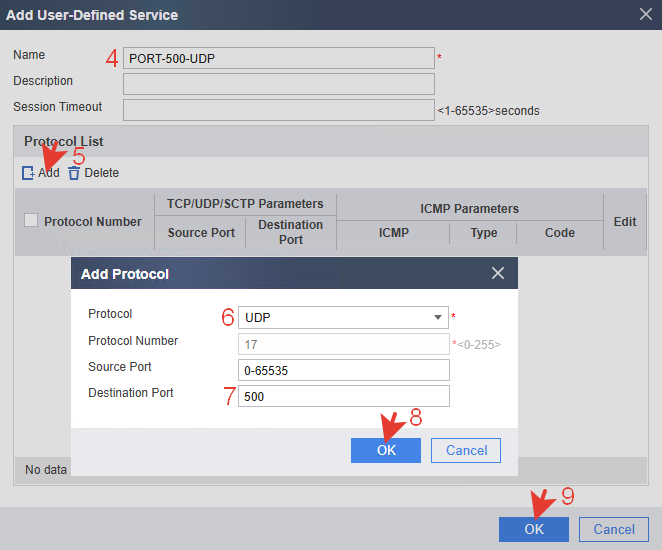The height and width of the screenshot is (550, 662).
Task: Click OK in the Add Protocol dialog
Action: pos(386,450)
